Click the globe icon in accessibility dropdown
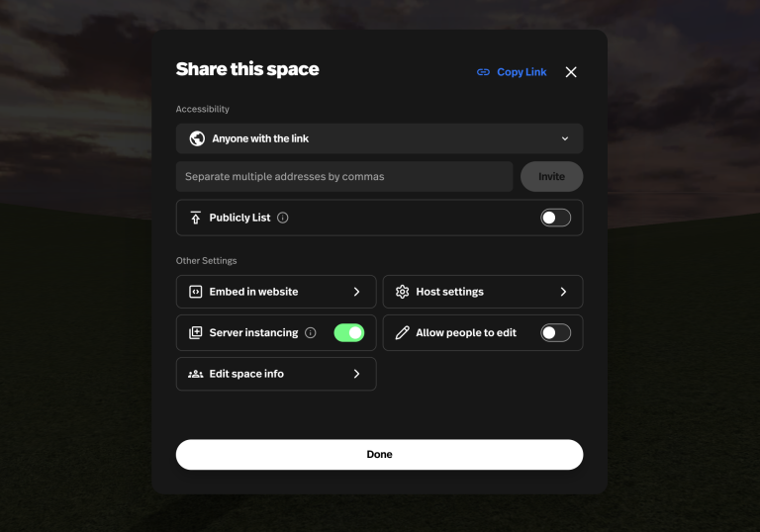The height and width of the screenshot is (532, 760). [x=197, y=138]
